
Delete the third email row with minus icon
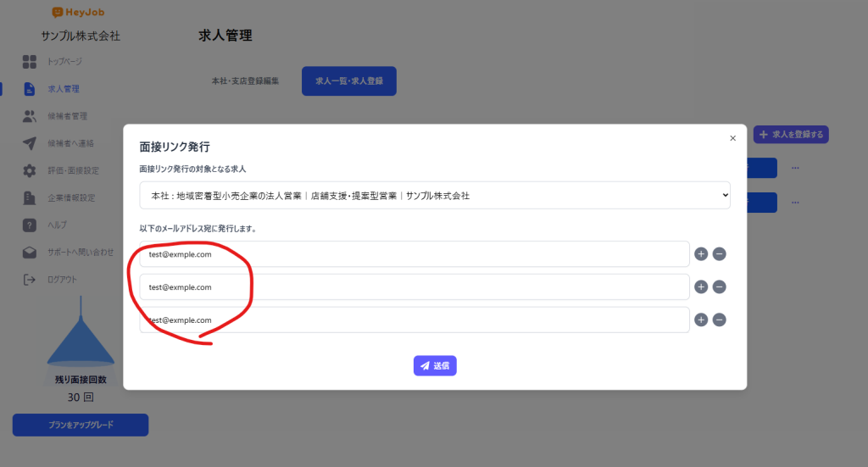(719, 320)
